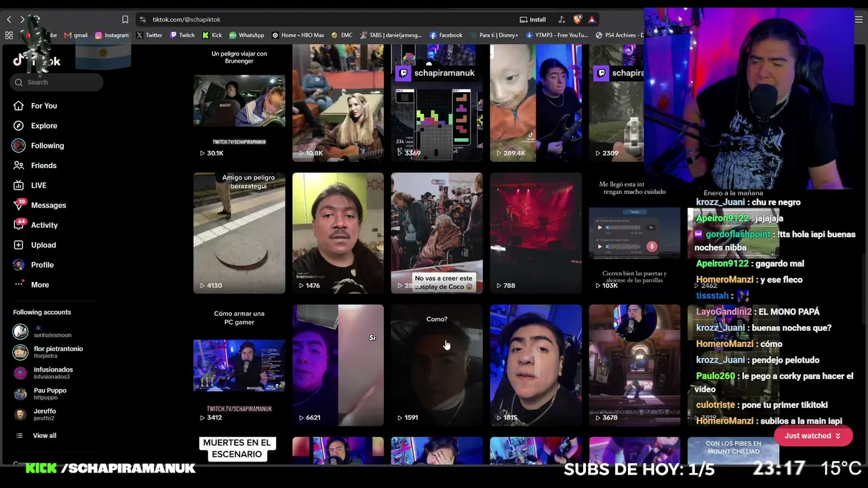Click the bookmark page icon
This screenshot has height=488, width=868.
tap(125, 20)
